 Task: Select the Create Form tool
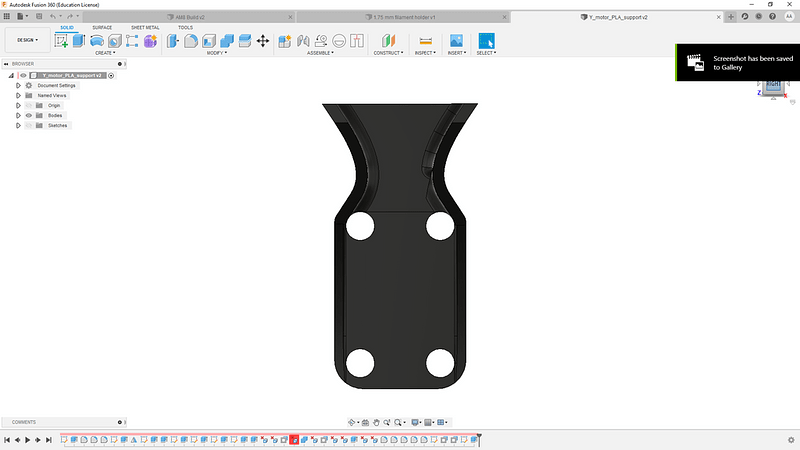tap(150, 41)
